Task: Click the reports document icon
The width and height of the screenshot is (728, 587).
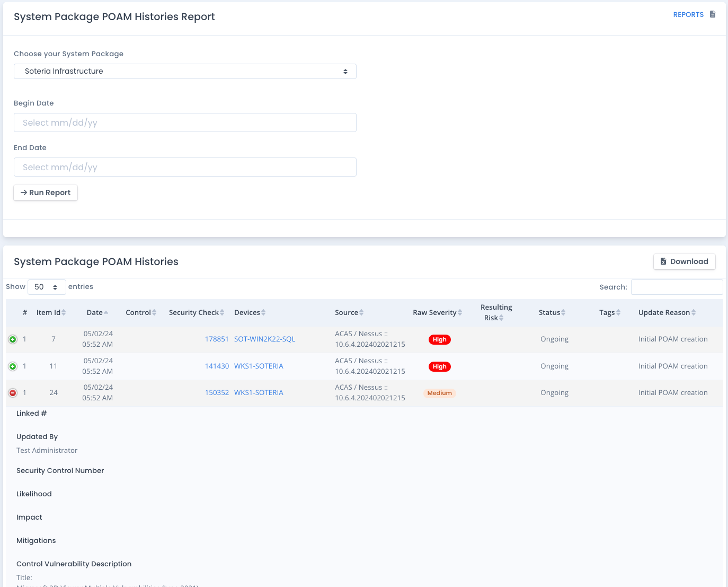Action: click(713, 14)
